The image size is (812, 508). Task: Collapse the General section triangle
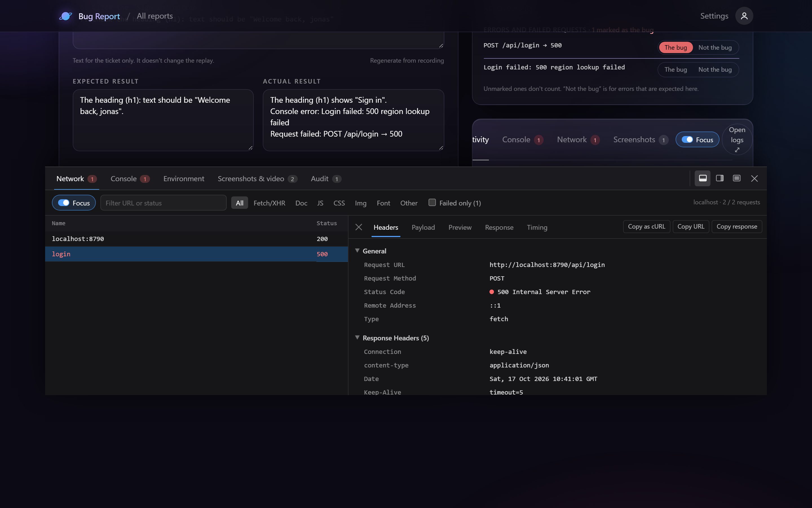(357, 251)
